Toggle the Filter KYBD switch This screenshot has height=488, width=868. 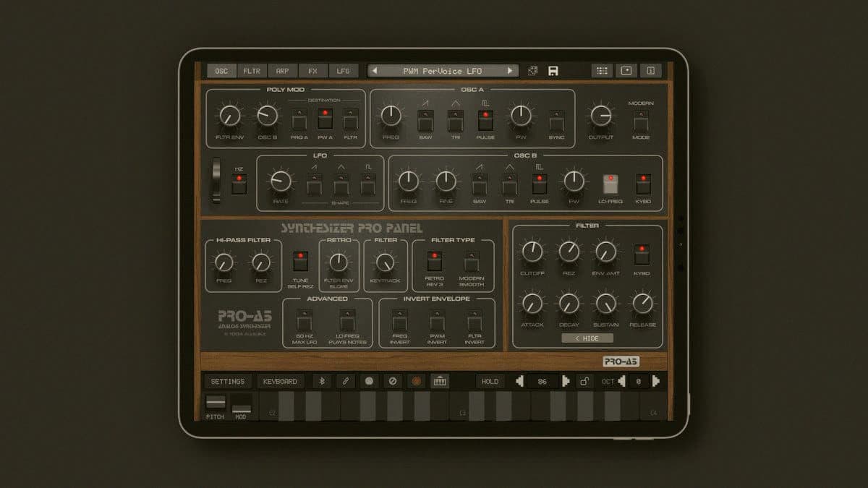pyautogui.click(x=641, y=254)
